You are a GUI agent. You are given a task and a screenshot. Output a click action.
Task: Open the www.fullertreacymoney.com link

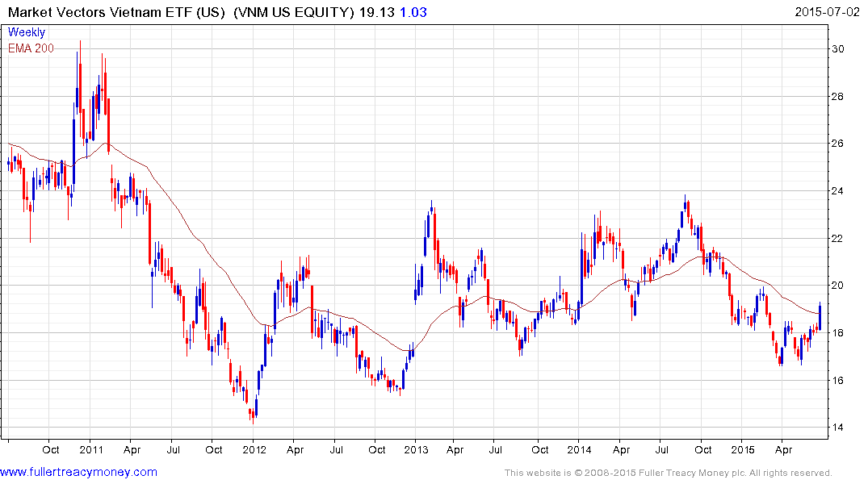[78, 472]
